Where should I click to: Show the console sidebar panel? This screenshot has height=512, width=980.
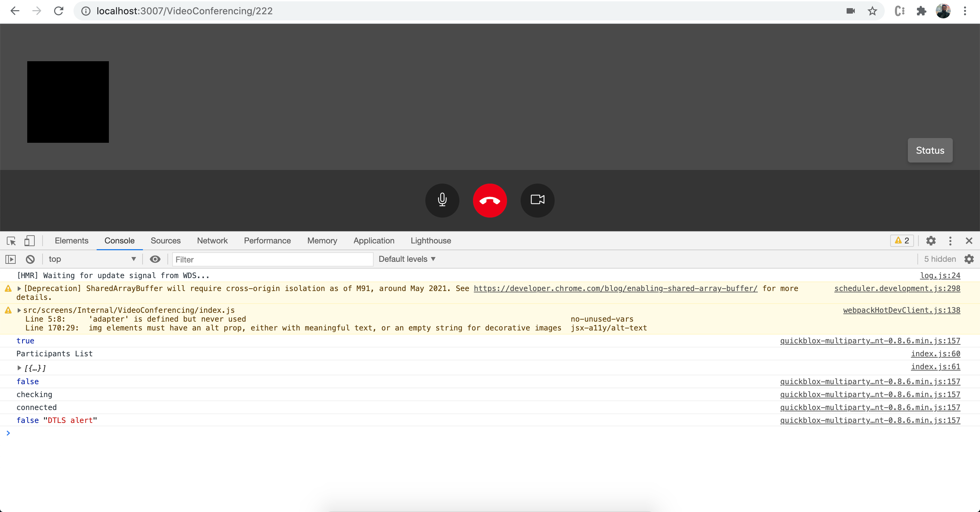[11, 259]
